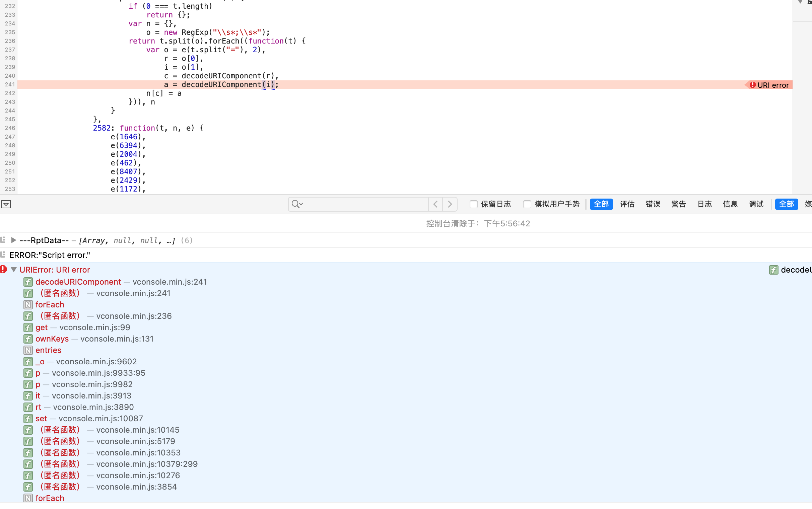Enable the 模拟用户手势 checkbox
Screen dimensions: 812x509
pyautogui.click(x=527, y=204)
